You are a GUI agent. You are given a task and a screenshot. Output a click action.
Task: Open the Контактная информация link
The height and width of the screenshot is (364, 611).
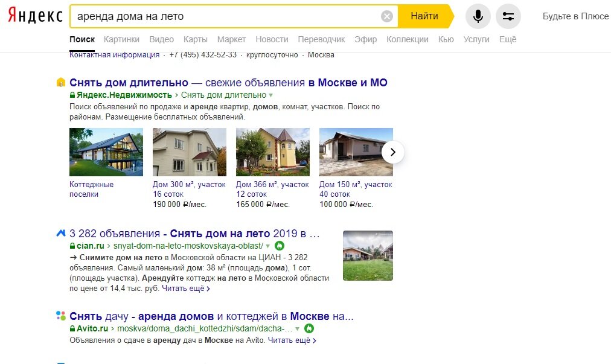pyautogui.click(x=115, y=55)
